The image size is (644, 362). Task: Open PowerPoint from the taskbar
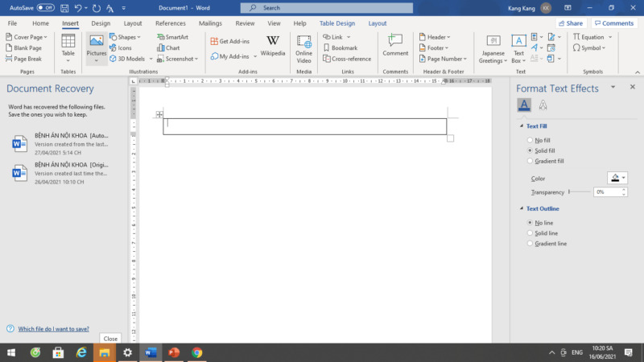coord(174,352)
